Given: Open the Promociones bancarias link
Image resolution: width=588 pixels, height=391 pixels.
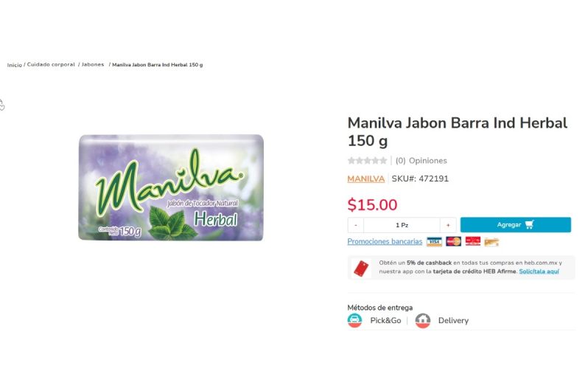Looking at the screenshot, I should (385, 241).
